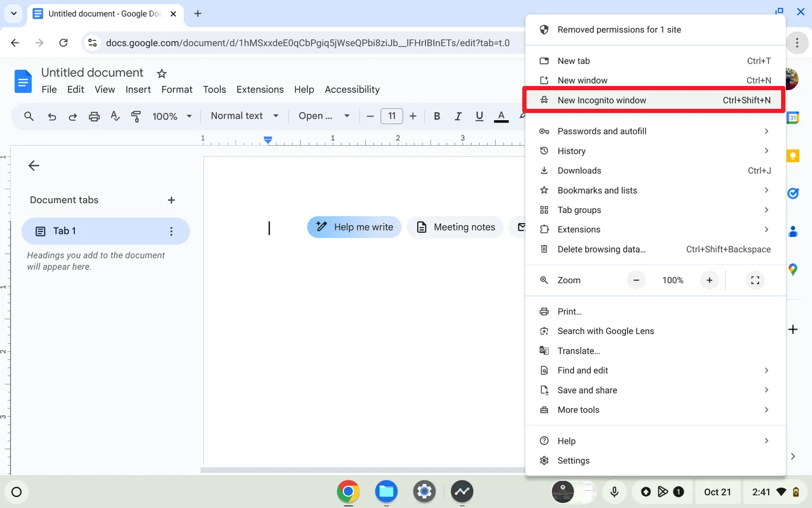The width and height of the screenshot is (812, 508).
Task: Open Google Keep side panel icon
Action: (793, 156)
